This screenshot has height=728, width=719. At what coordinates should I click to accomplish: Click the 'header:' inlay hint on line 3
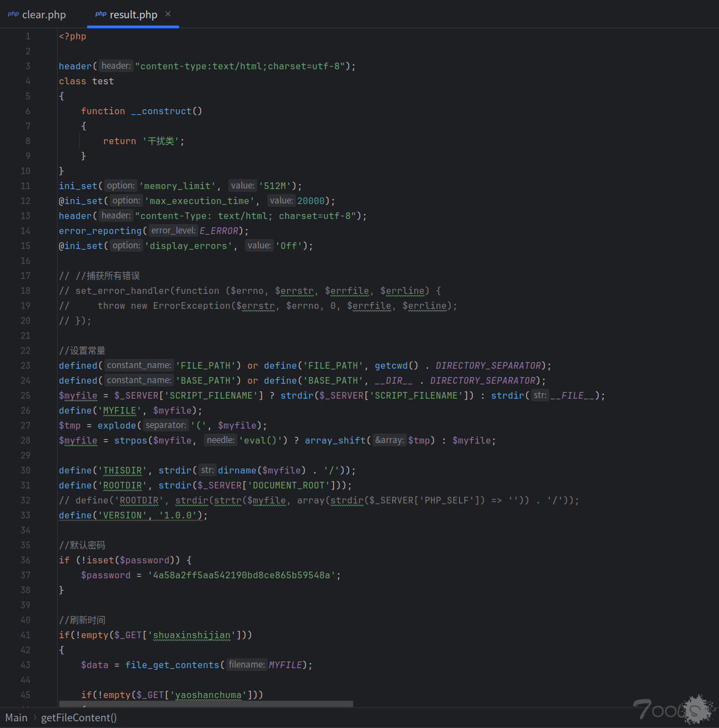tap(116, 66)
